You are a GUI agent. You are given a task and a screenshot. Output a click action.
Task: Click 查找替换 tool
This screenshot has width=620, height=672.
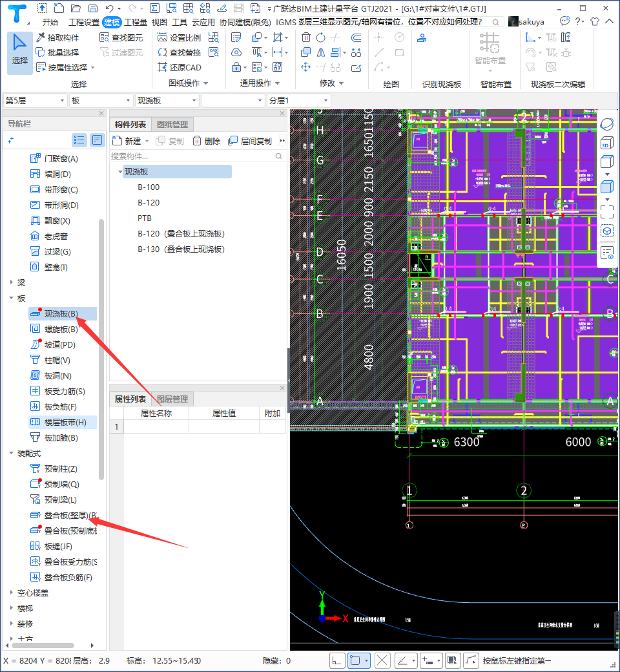coord(179,52)
